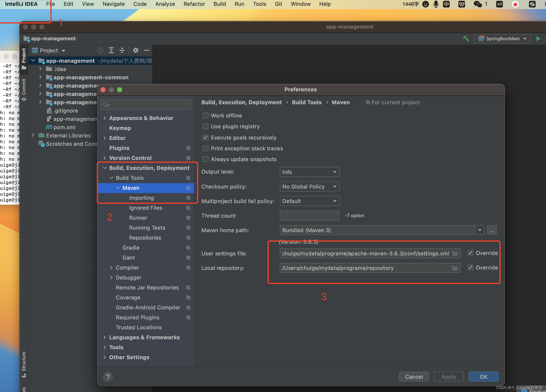This screenshot has width=546, height=392.
Task: Enable the Always update snapshots checkbox
Action: click(x=206, y=159)
